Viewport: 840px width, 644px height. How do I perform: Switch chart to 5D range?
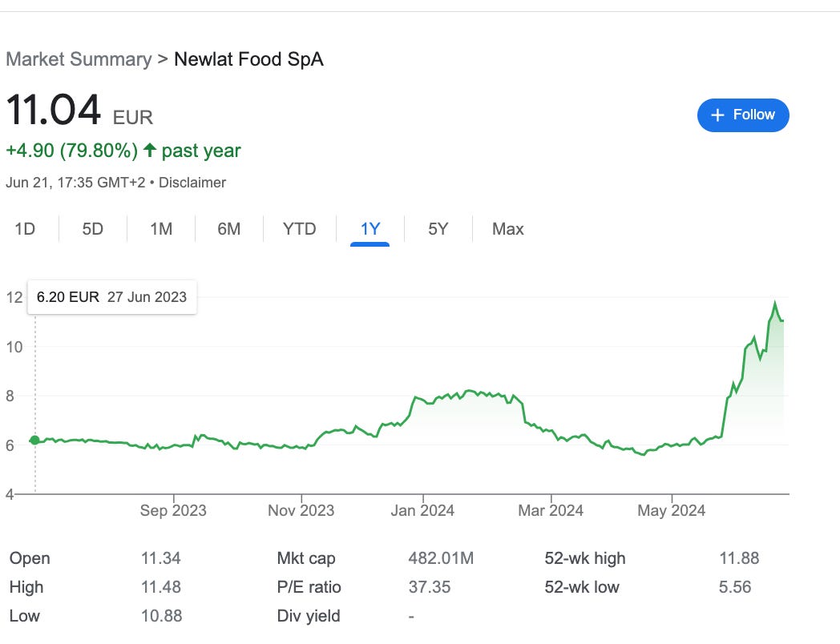(x=93, y=229)
